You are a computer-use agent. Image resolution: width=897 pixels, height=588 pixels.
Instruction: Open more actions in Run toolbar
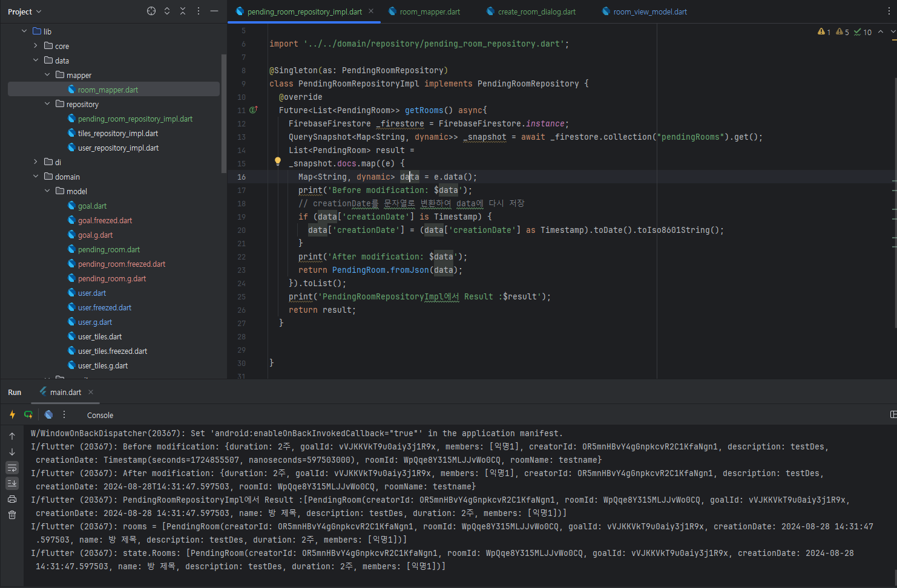[x=64, y=414]
